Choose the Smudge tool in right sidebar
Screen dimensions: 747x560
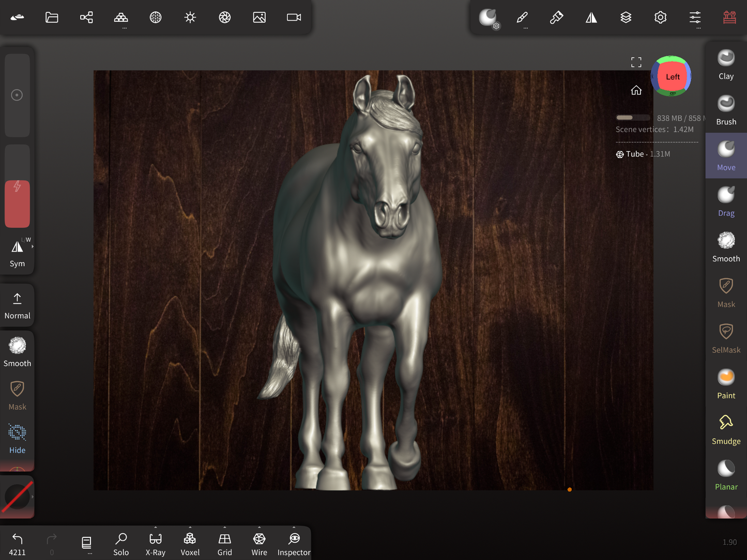tap(726, 429)
